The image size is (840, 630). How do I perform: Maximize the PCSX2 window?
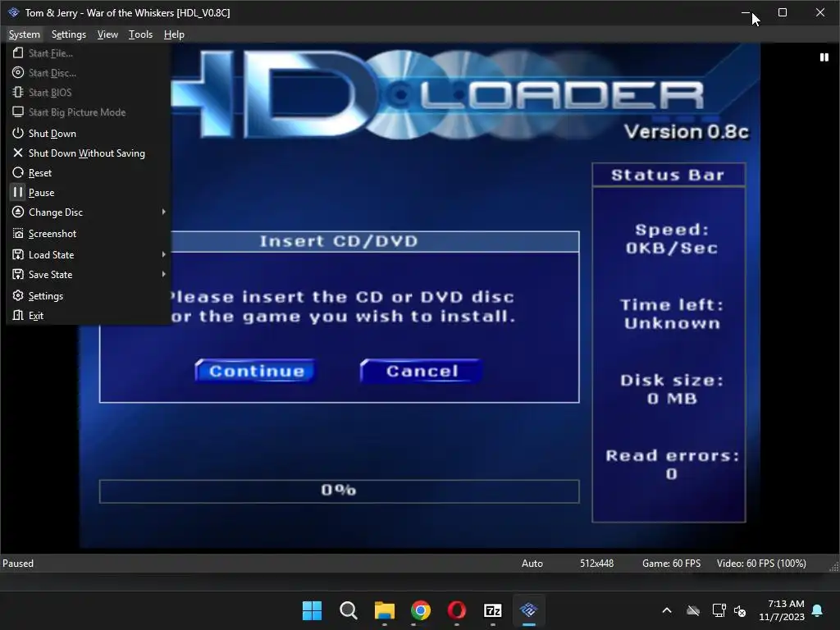[783, 12]
